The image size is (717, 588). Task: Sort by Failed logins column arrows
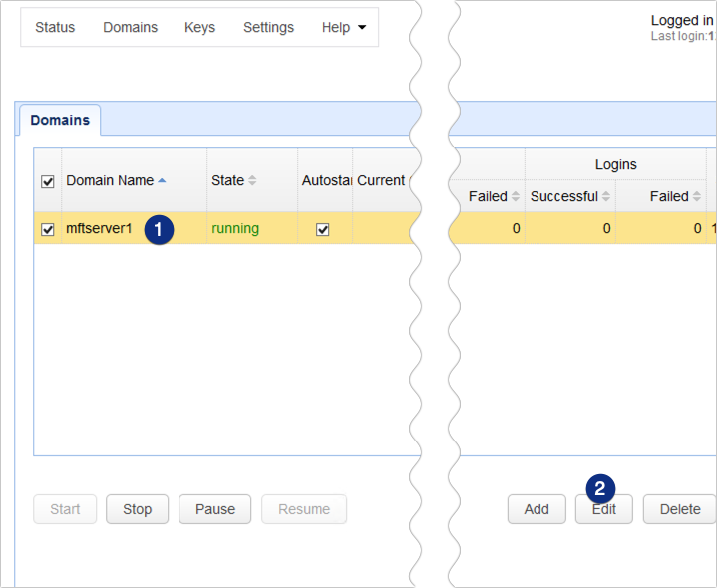[x=697, y=197]
